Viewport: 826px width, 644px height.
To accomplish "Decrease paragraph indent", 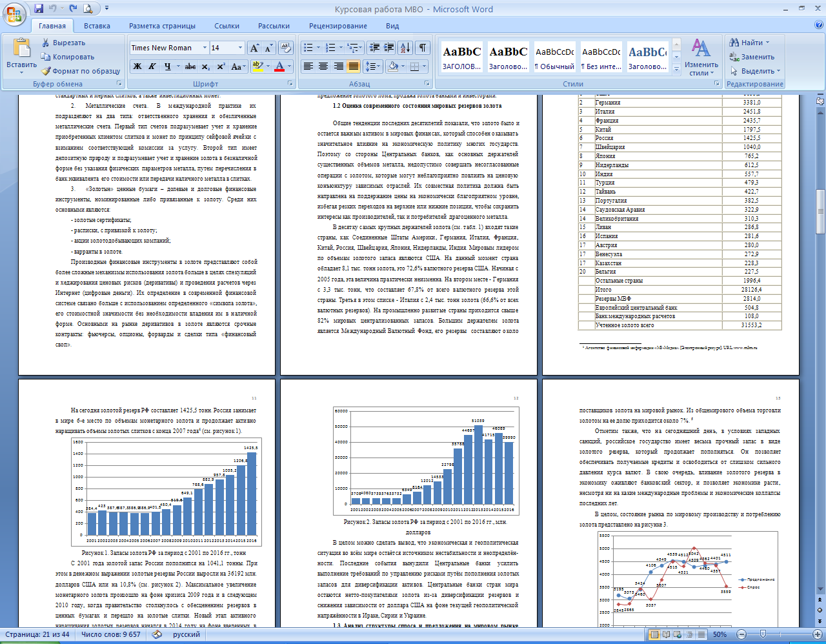I will point(374,48).
